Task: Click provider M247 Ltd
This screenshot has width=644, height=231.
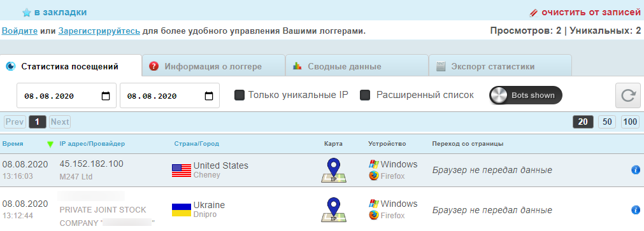Action: [x=76, y=177]
